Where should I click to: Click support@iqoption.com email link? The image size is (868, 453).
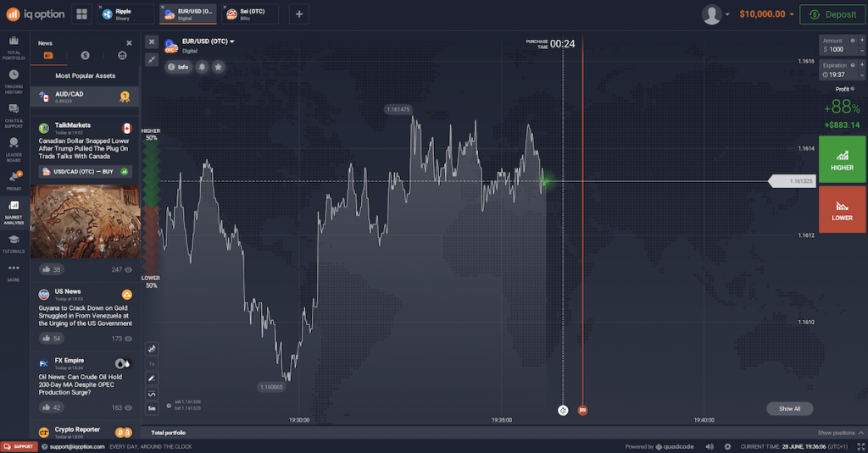click(77, 446)
